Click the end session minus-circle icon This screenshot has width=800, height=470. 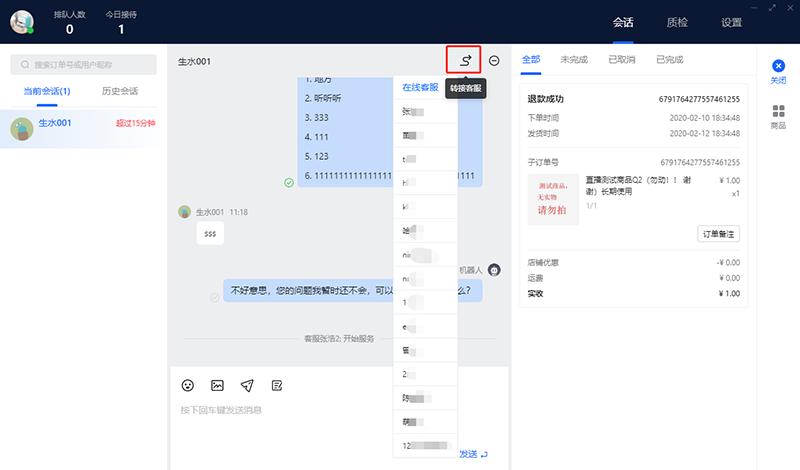[494, 61]
